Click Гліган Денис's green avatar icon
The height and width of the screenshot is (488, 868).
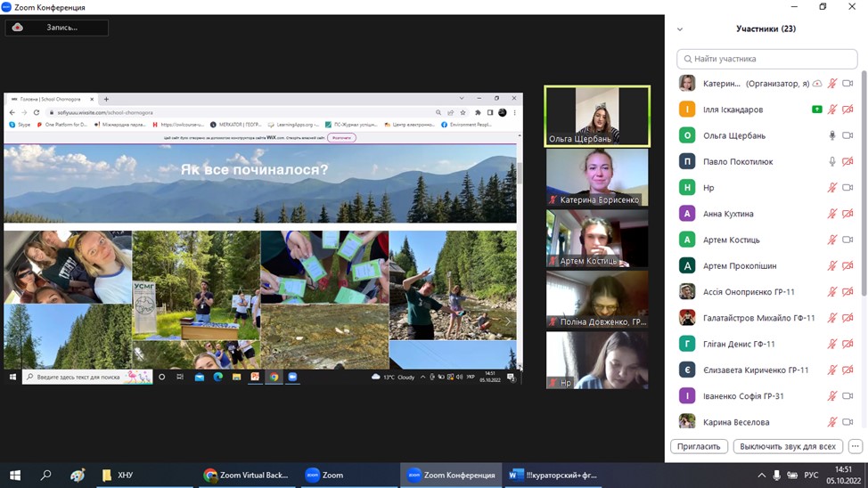pos(687,344)
